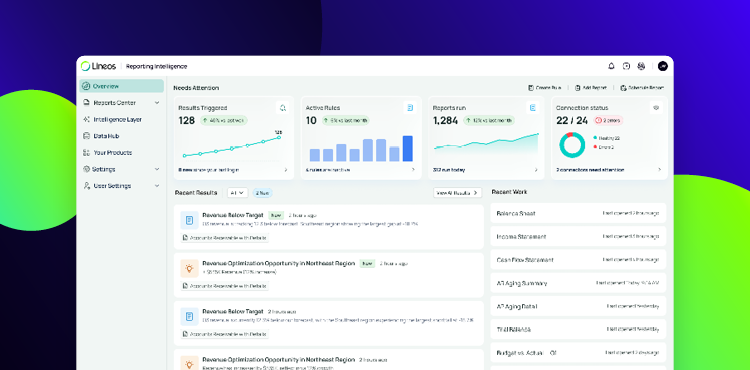Open Accounts Receivable link under the New Revenue Optimization result
Screen dimensions: 750x370
point(224,286)
